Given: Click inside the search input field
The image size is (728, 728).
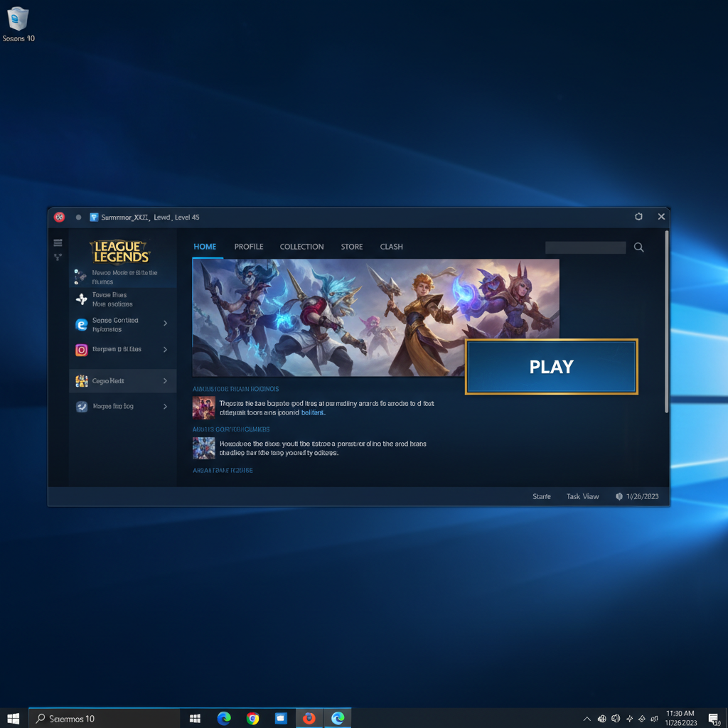Looking at the screenshot, I should click(584, 247).
